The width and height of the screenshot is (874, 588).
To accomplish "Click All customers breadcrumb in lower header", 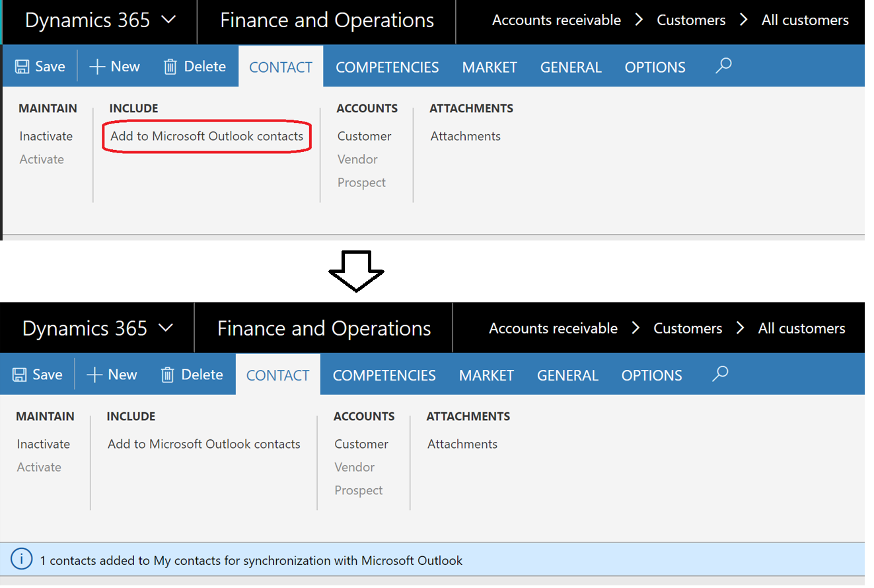I will [x=802, y=328].
